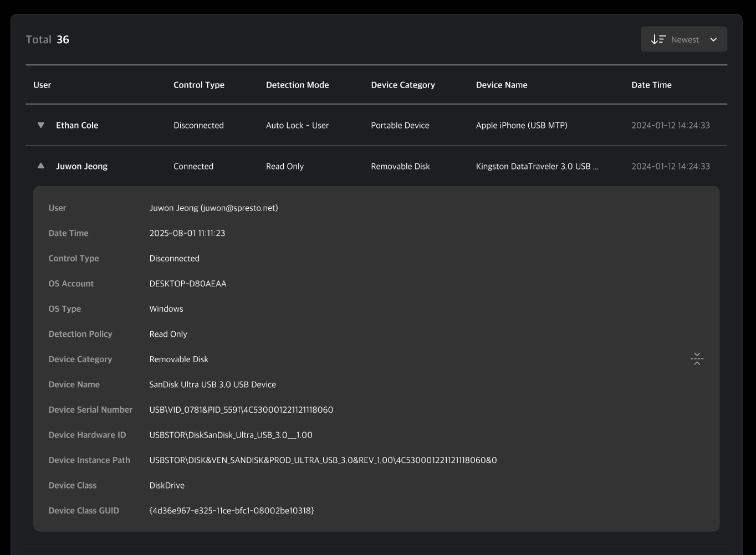Click the Disconnected status of Ethan Cole
The width and height of the screenshot is (756, 555).
(198, 125)
